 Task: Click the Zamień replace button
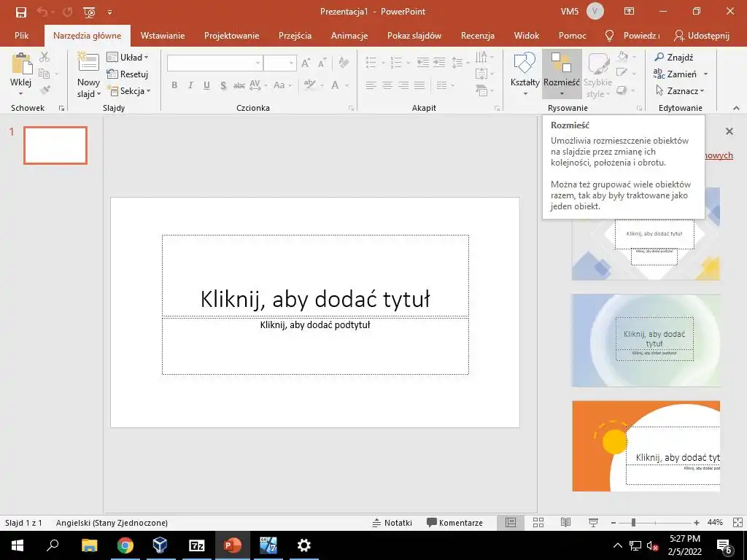676,74
